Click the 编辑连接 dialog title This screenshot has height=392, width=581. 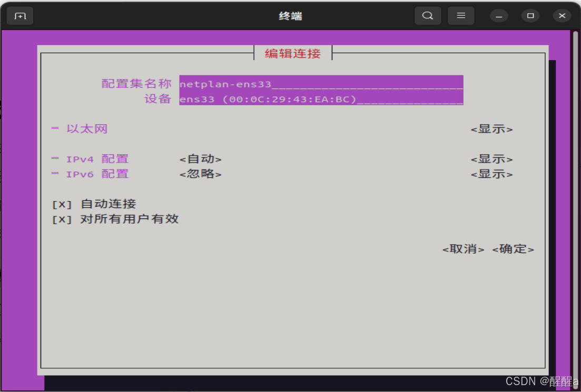click(293, 54)
